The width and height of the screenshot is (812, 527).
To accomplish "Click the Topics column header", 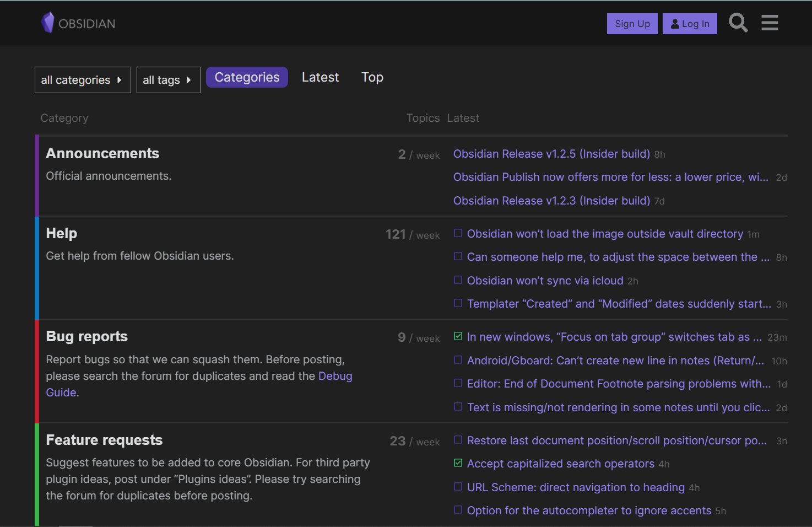I will pos(423,117).
